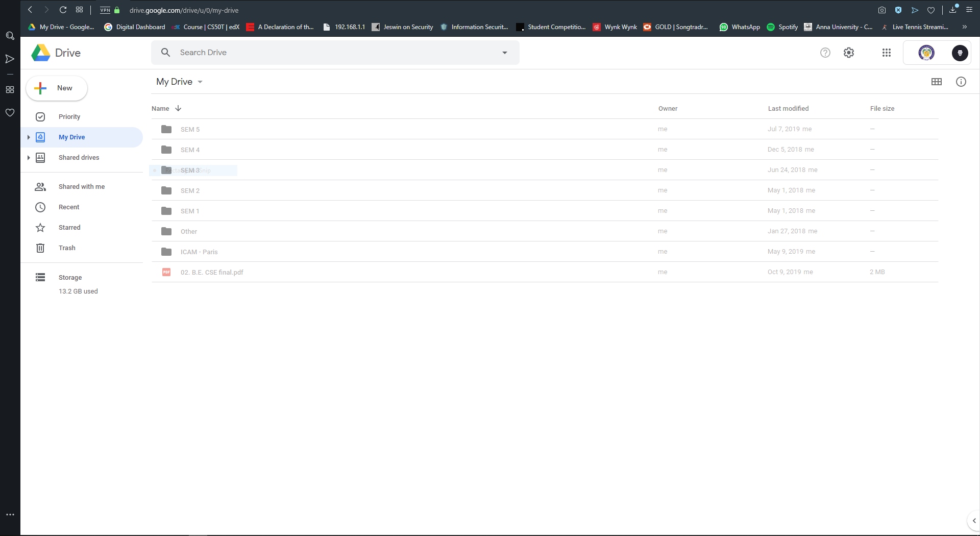Toggle Name column sort direction arrow

pyautogui.click(x=178, y=108)
